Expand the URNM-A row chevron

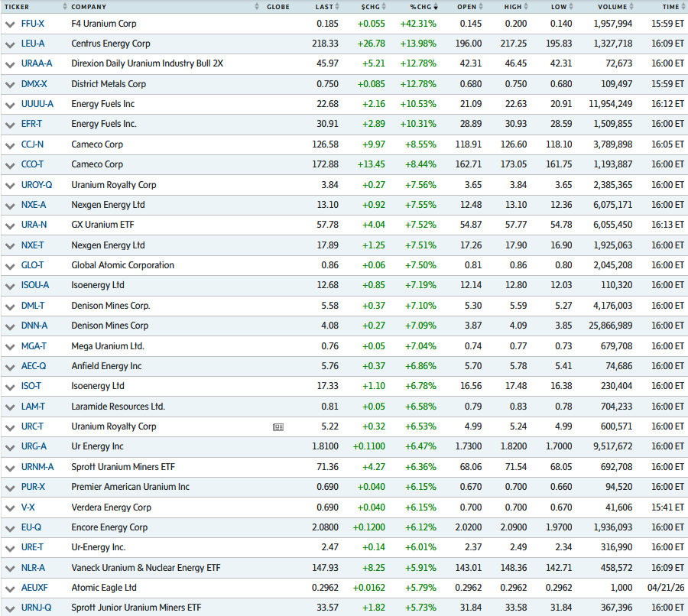coord(10,468)
